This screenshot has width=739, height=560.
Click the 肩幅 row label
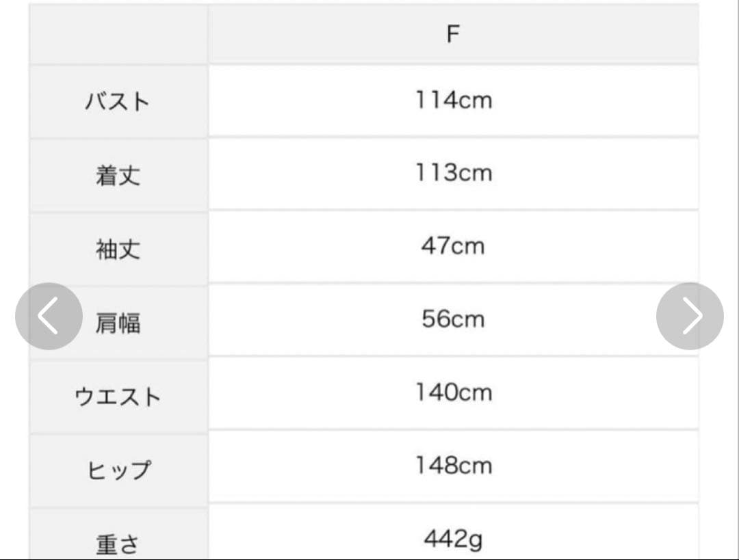[118, 323]
